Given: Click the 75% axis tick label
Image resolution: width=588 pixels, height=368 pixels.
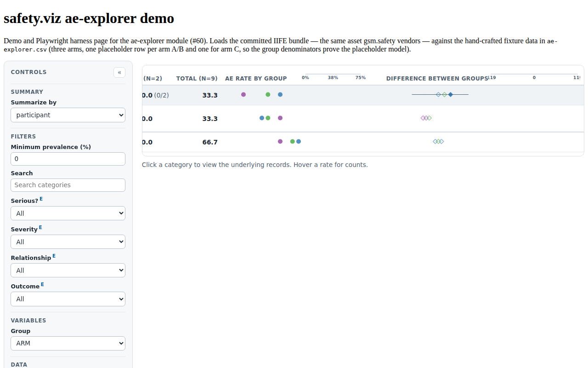Looking at the screenshot, I should click(x=361, y=78).
